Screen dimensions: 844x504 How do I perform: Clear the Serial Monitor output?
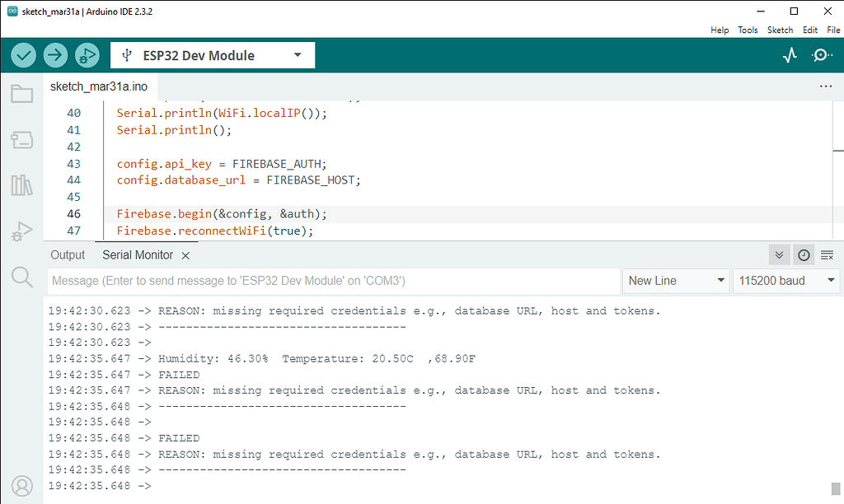coord(828,255)
